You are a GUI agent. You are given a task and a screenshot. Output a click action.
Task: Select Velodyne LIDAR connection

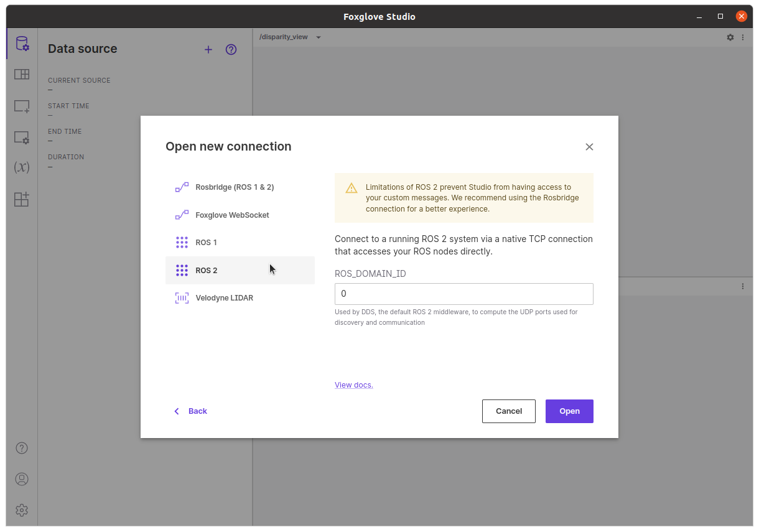240,298
